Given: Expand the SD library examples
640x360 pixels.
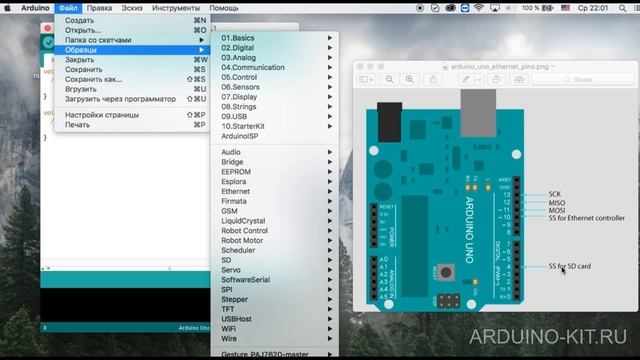Looking at the screenshot, I should [x=275, y=260].
